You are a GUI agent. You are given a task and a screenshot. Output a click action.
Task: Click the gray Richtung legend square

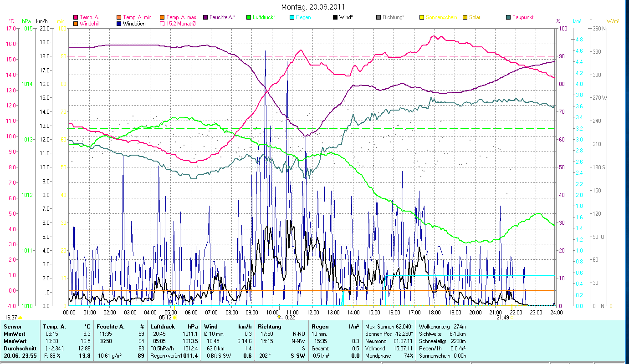pyautogui.click(x=378, y=17)
